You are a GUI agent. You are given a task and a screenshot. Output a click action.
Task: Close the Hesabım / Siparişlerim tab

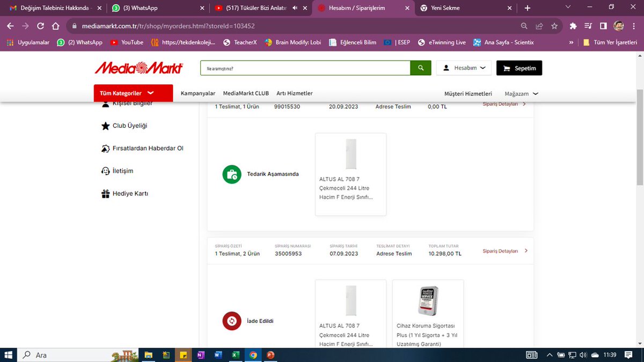[x=407, y=8]
